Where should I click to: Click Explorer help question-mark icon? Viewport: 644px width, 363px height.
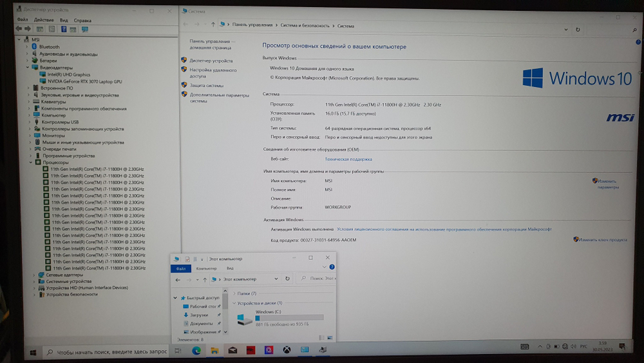332,267
